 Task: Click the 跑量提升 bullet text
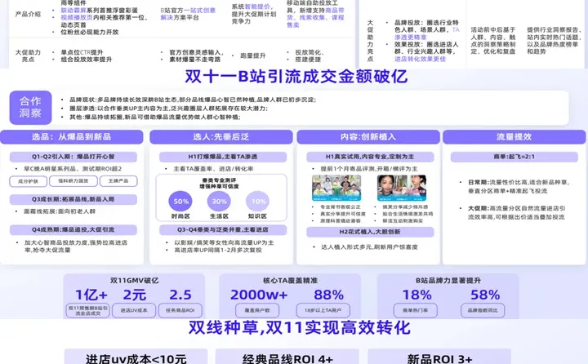coord(252,55)
